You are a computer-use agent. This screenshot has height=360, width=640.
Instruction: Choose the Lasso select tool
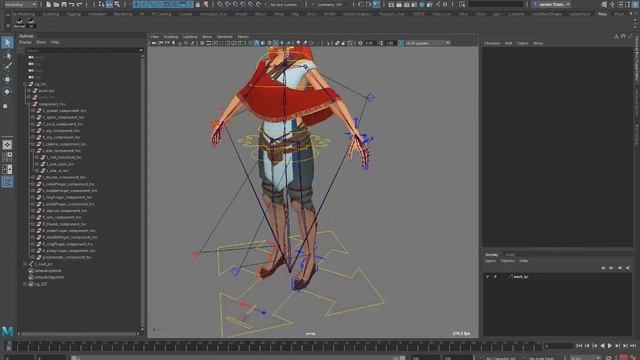click(7, 56)
